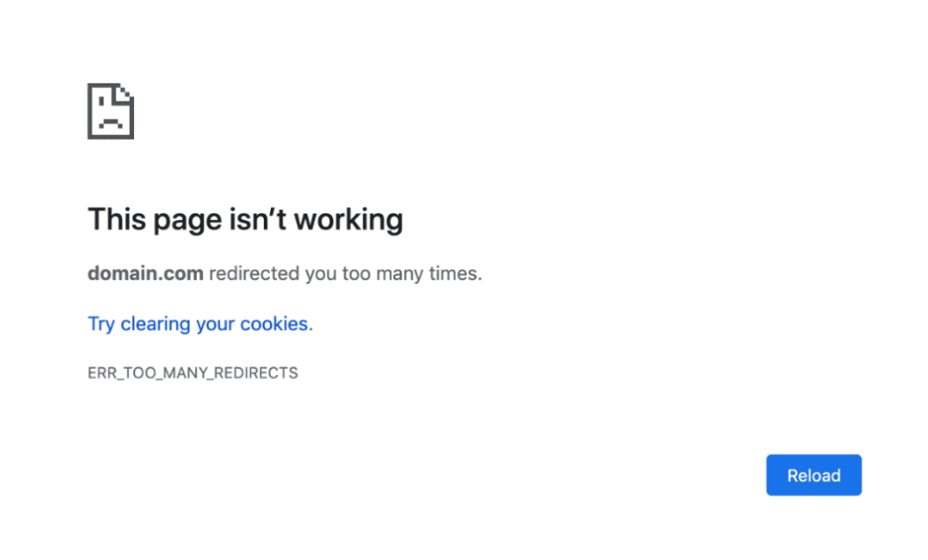Click the gray error code below the link
Image resolution: width=928 pixels, height=560 pixels.
click(x=192, y=372)
